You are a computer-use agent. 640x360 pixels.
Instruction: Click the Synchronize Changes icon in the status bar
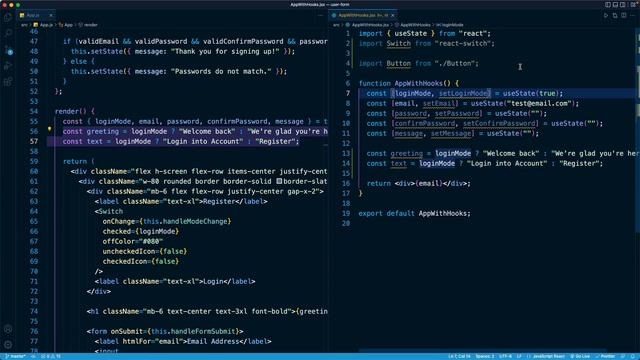coord(33,356)
